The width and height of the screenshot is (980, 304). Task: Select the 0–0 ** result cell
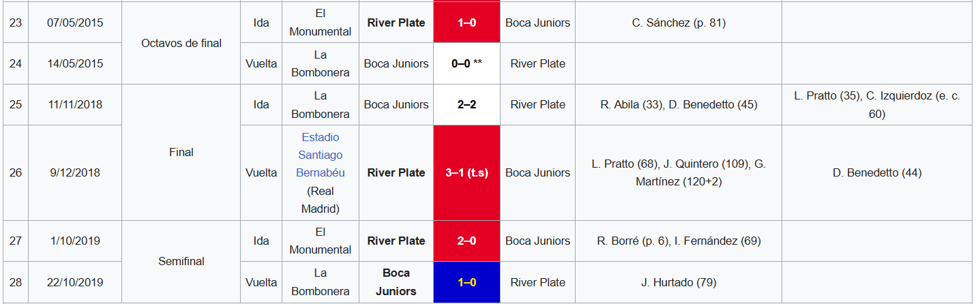[466, 63]
